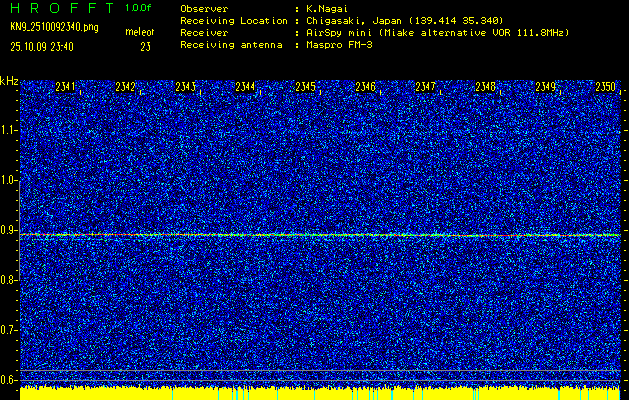Select the 2347 time marker
629x400 pixels.
tap(426, 87)
